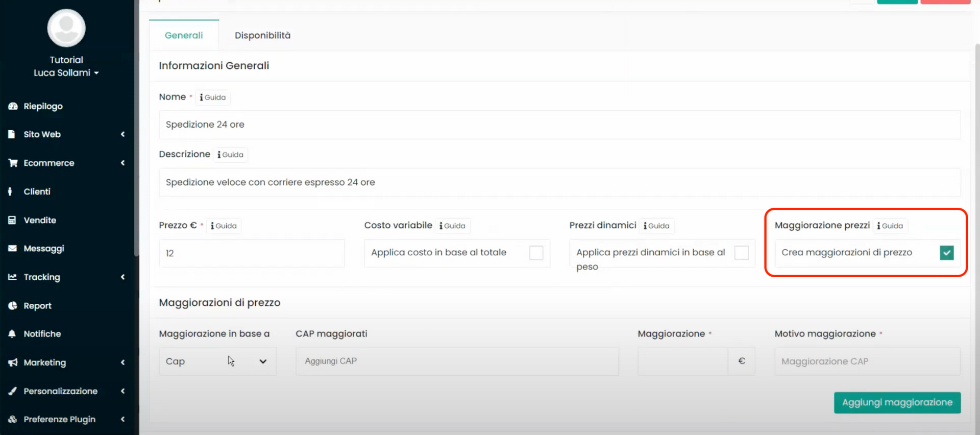The image size is (980, 435).
Task: Open the Cap maggiorazione dropdown
Action: (217, 361)
